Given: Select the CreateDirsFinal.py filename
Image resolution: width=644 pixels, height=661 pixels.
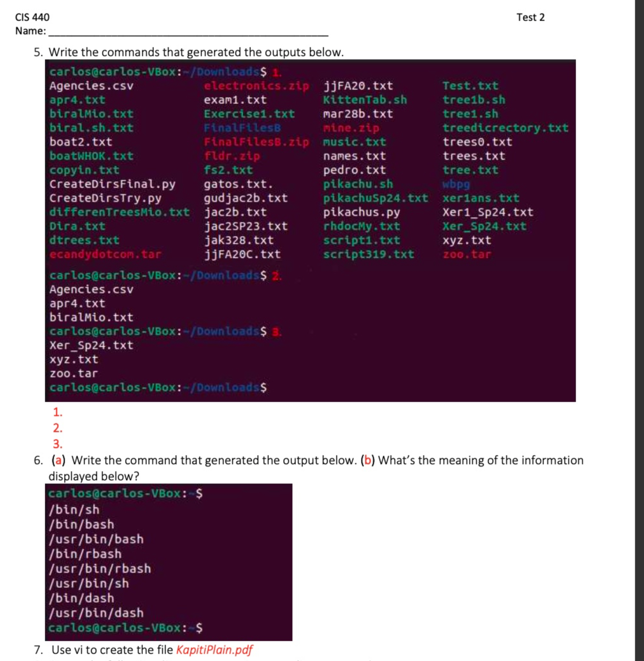Looking at the screenshot, I should tap(112, 184).
